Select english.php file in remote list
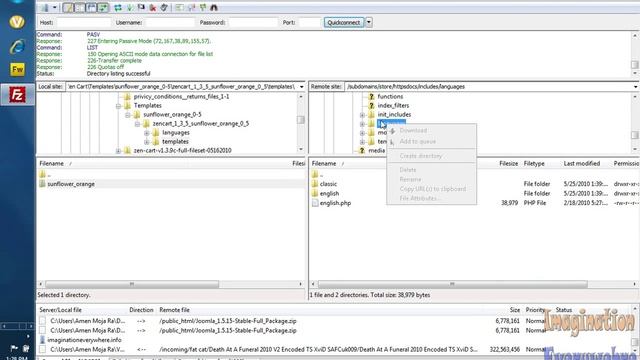 335,203
